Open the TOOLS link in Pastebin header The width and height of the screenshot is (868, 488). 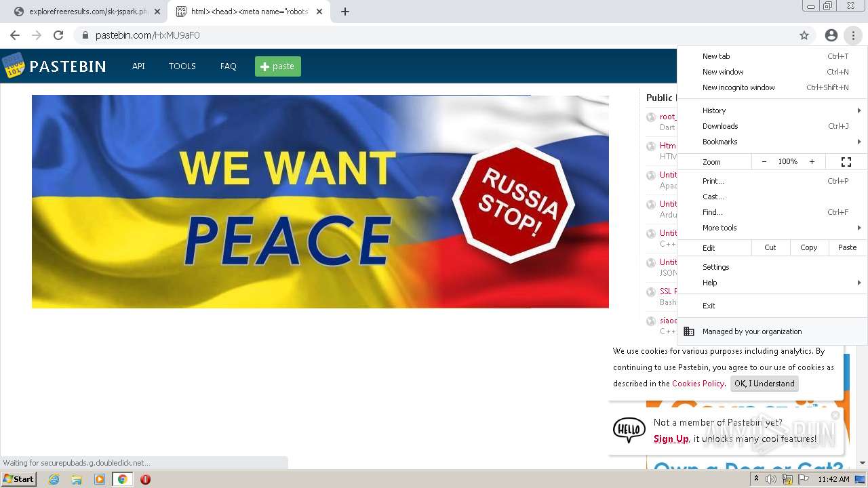point(182,66)
